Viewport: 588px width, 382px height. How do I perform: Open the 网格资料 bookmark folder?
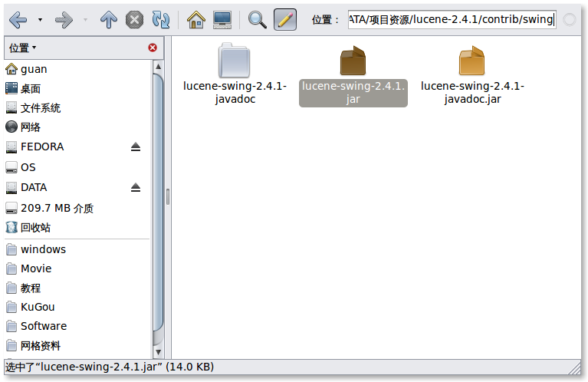click(77, 346)
